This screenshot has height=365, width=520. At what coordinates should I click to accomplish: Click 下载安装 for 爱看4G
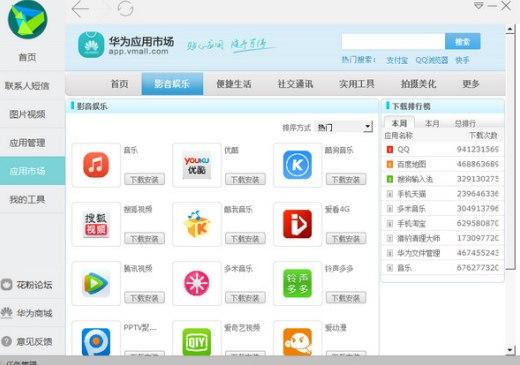pos(346,238)
